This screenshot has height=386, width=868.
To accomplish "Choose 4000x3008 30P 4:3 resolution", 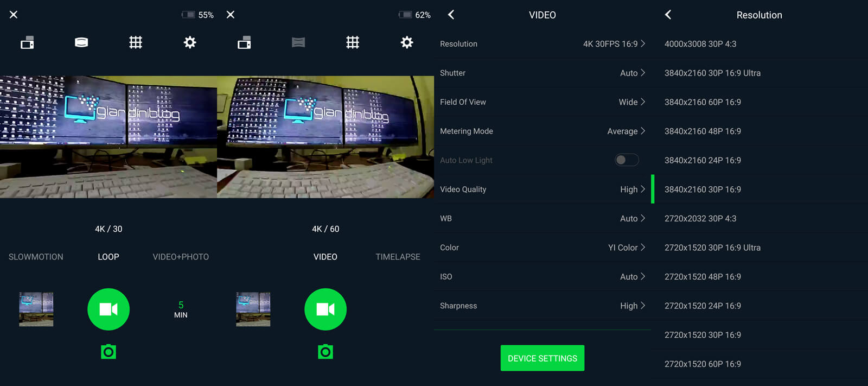I will (x=700, y=44).
